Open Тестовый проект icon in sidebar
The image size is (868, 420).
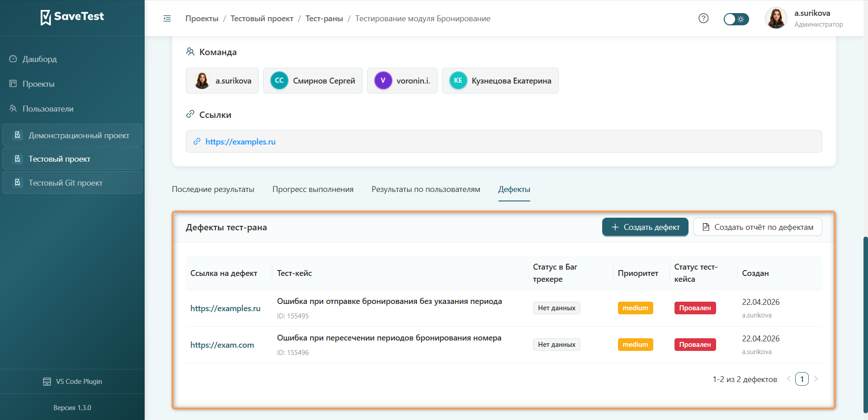18,159
